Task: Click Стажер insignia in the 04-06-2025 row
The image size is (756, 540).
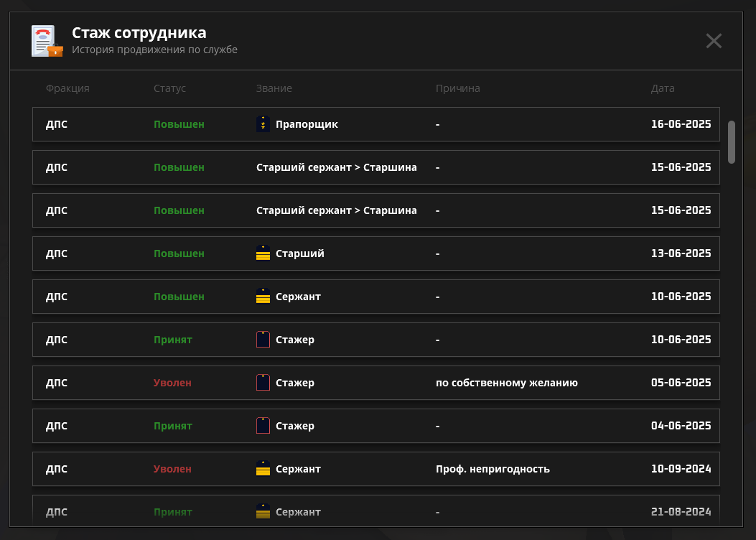Action: click(263, 426)
